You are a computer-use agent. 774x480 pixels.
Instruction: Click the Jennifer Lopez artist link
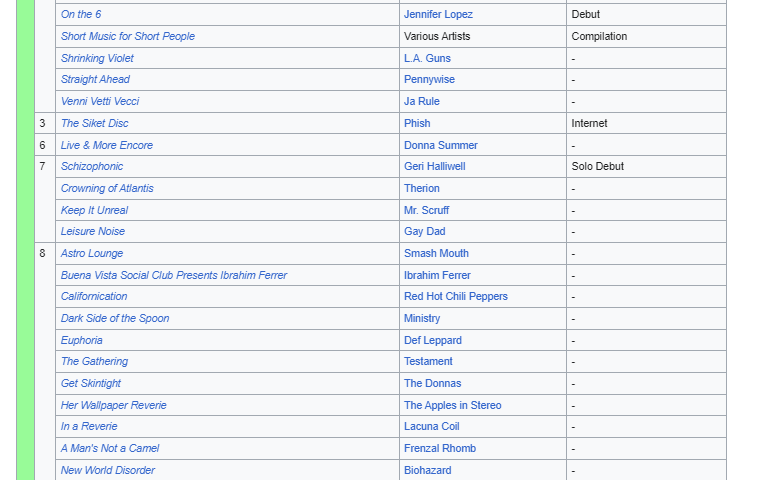(x=438, y=15)
